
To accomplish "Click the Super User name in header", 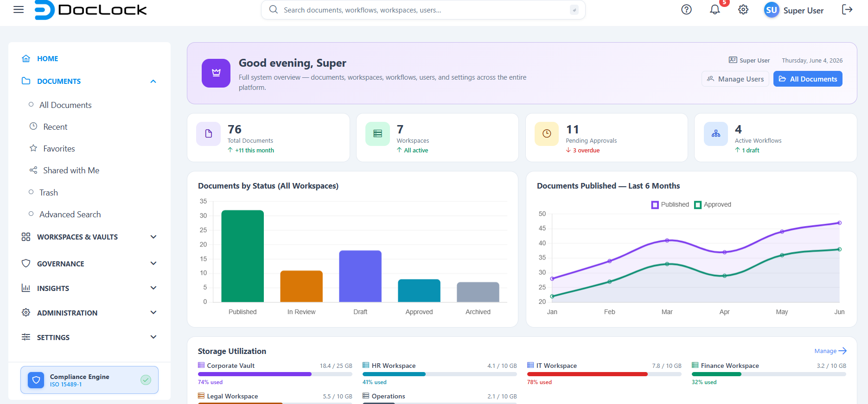I will [804, 11].
